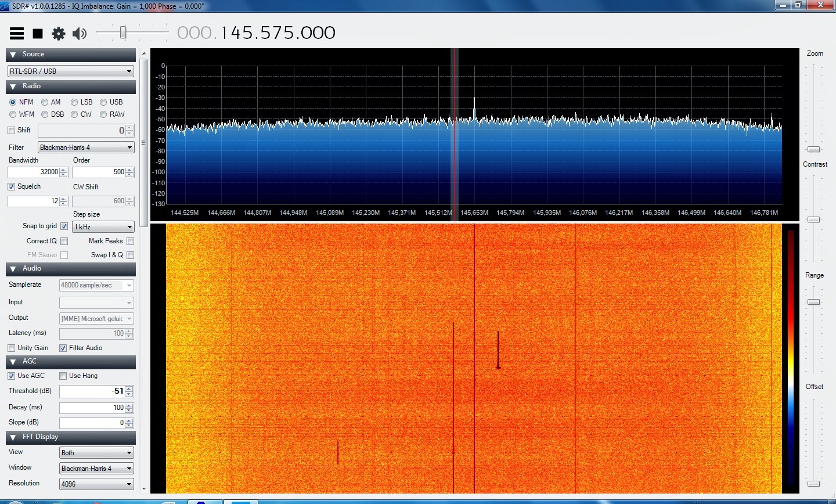This screenshot has height=504, width=836.
Task: Select the NFM mode radio button
Action: click(x=13, y=102)
